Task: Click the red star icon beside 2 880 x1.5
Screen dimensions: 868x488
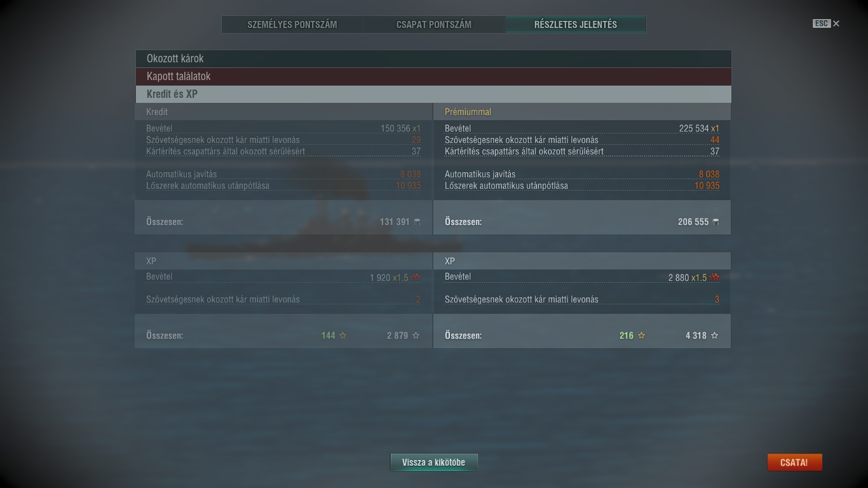Action: pos(715,278)
